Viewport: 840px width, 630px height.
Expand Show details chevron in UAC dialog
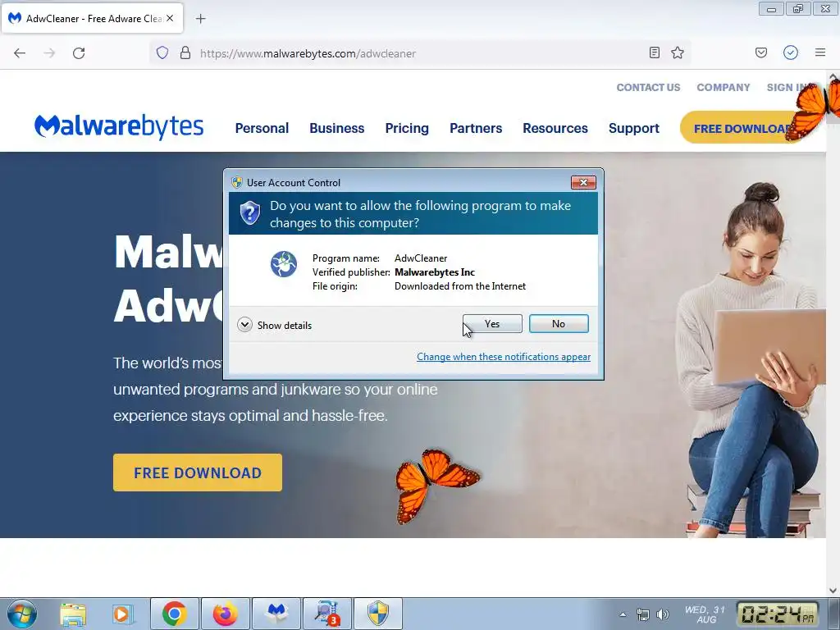244,325
